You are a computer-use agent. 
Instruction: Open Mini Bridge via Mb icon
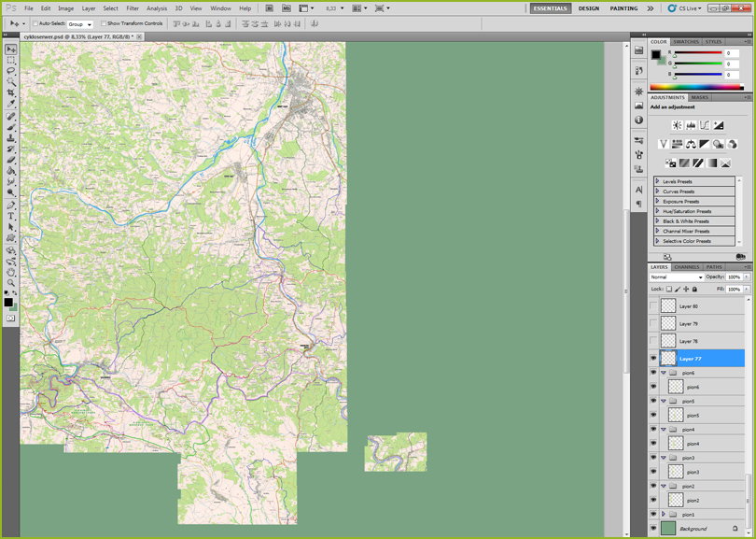[287, 8]
